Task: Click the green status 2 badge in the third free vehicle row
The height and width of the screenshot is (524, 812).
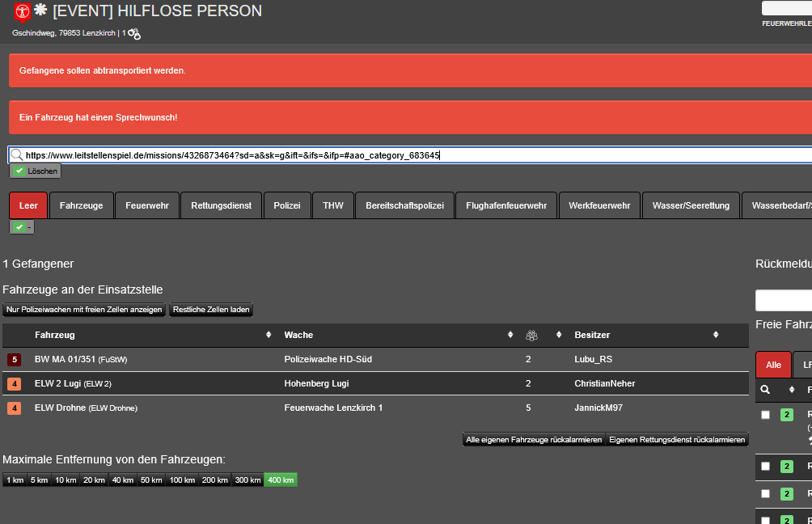Action: [x=787, y=494]
